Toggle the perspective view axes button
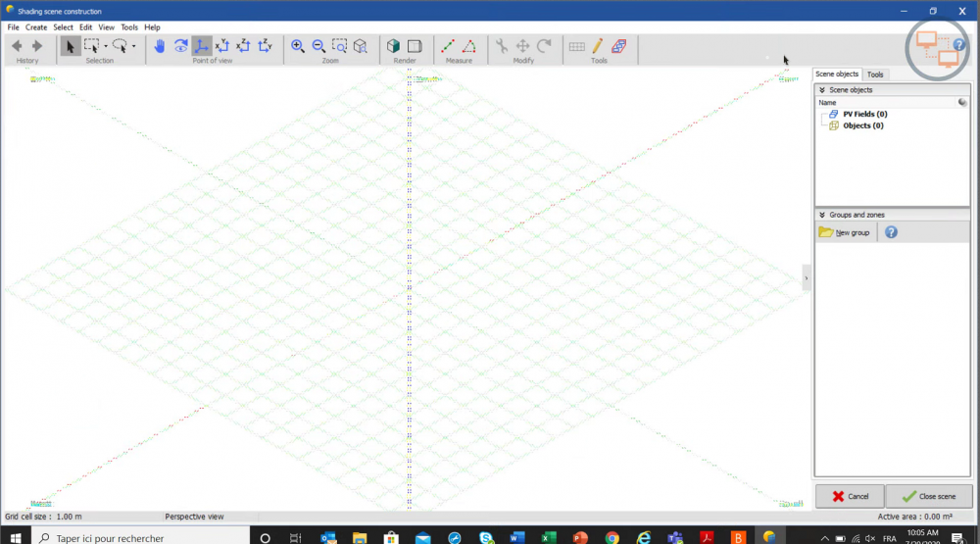This screenshot has width=980, height=544. (202, 46)
